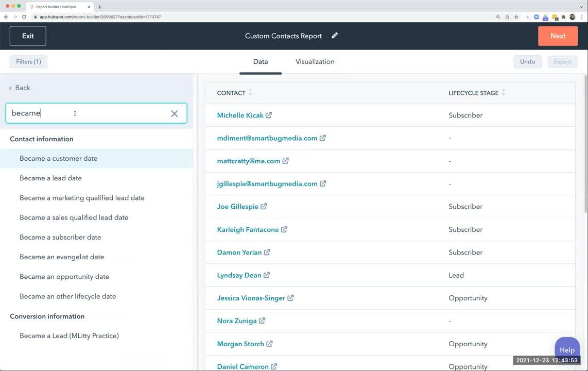Click the Undo button
This screenshot has height=371, width=588.
coord(527,61)
